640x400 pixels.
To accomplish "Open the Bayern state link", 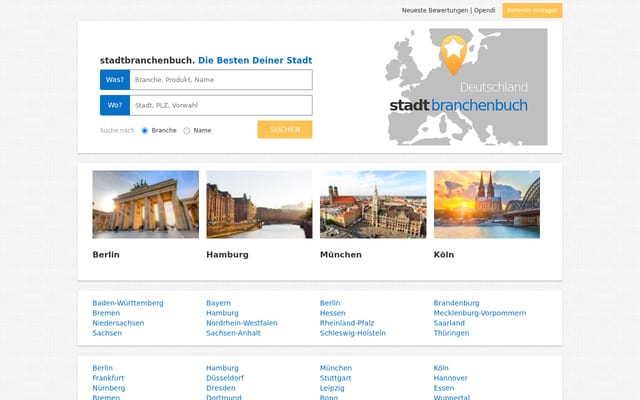I will coord(218,303).
